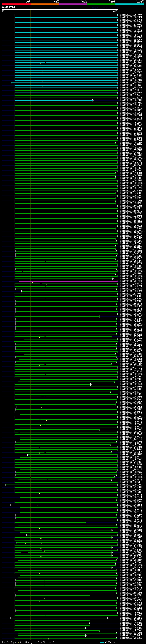The image size is (146, 644).
Task: Click hit name UniRef100_Q02984
Action: pyautogui.click(x=131, y=115)
